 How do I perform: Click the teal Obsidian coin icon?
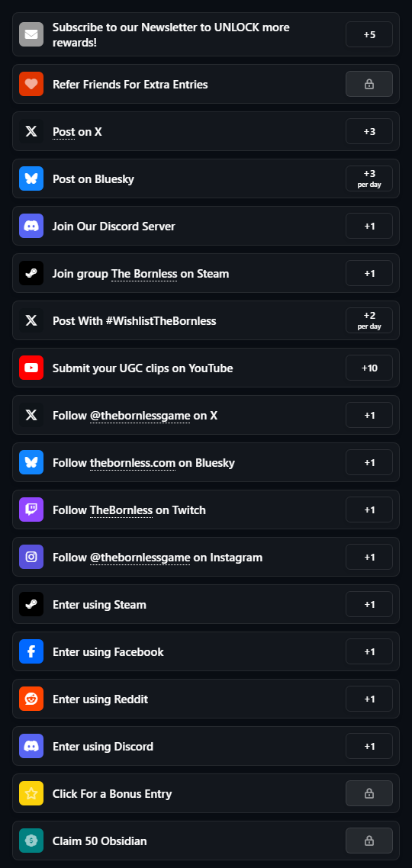click(31, 841)
